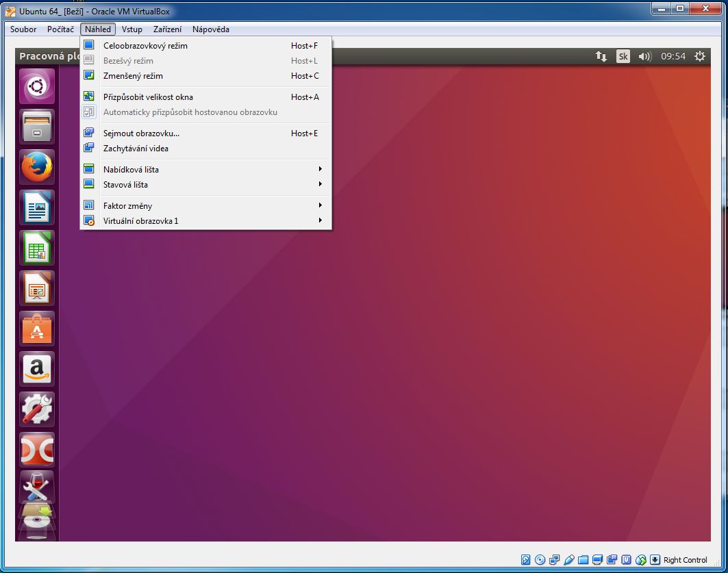This screenshot has width=728, height=573.
Task: Open the Zařízení menu
Action: tap(167, 29)
